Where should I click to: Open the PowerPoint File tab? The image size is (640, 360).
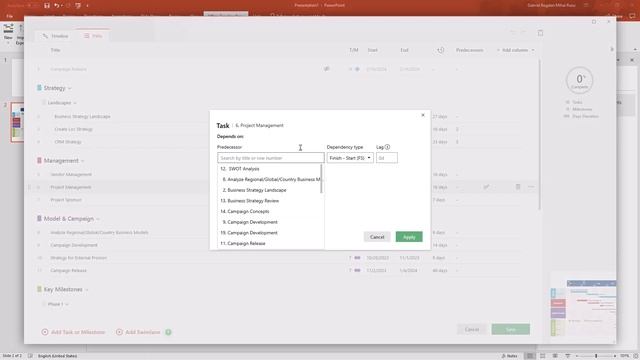[x=9, y=16]
